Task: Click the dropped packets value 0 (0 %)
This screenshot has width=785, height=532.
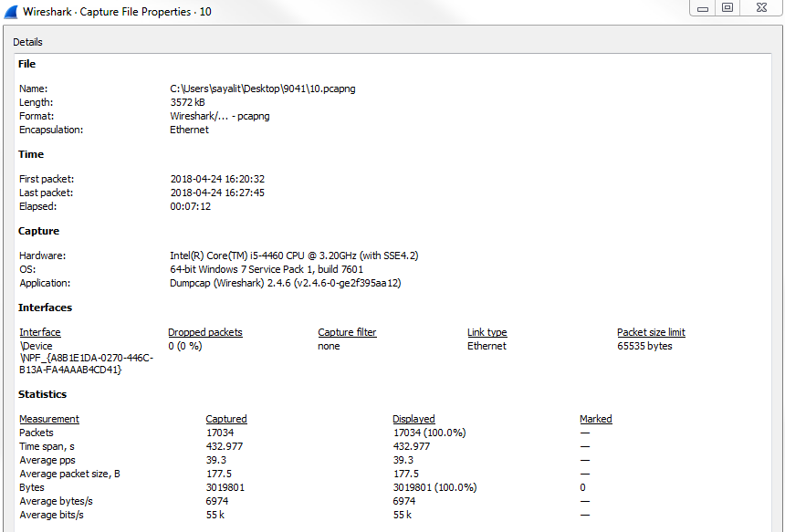Action: pos(185,346)
